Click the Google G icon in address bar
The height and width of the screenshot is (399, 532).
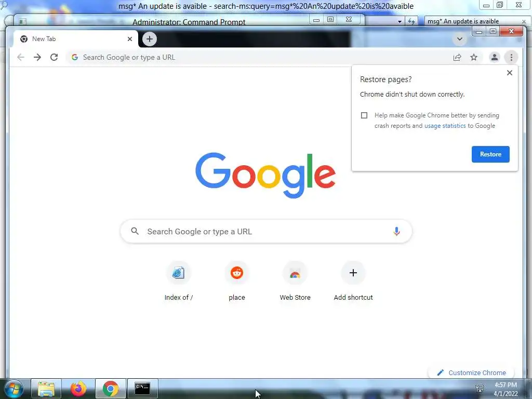pyautogui.click(x=75, y=57)
